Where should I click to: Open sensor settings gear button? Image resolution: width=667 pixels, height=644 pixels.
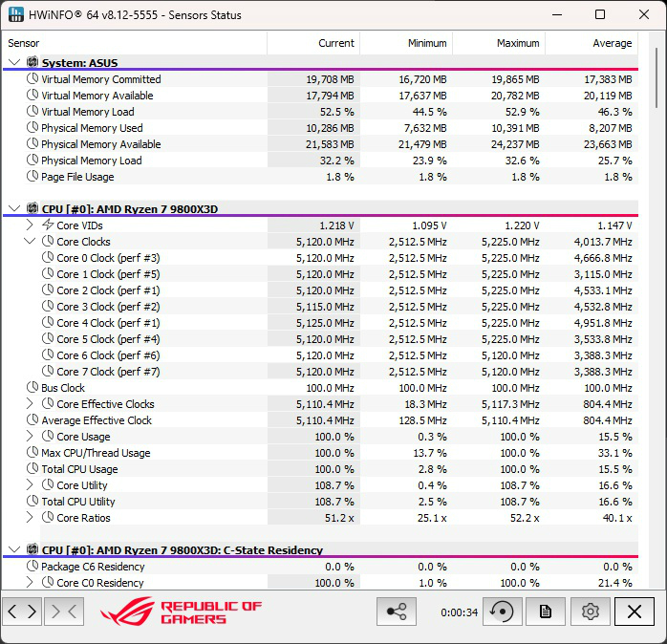tap(590, 612)
